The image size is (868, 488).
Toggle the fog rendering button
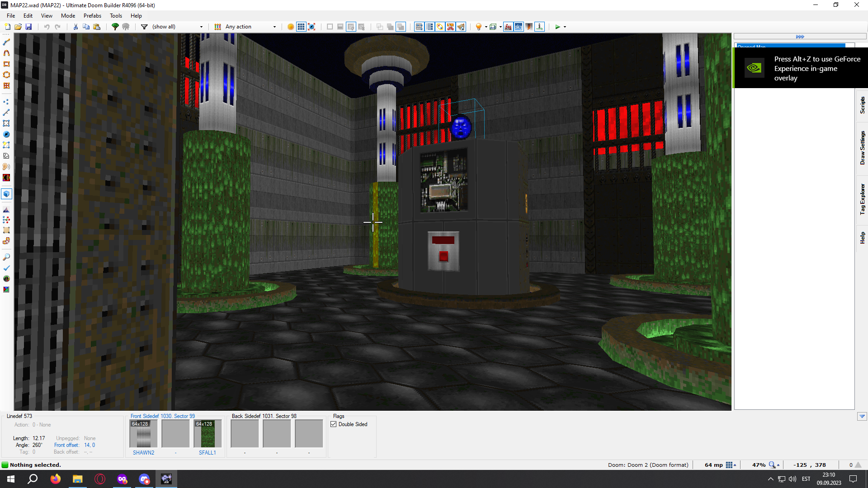pyautogui.click(x=508, y=27)
